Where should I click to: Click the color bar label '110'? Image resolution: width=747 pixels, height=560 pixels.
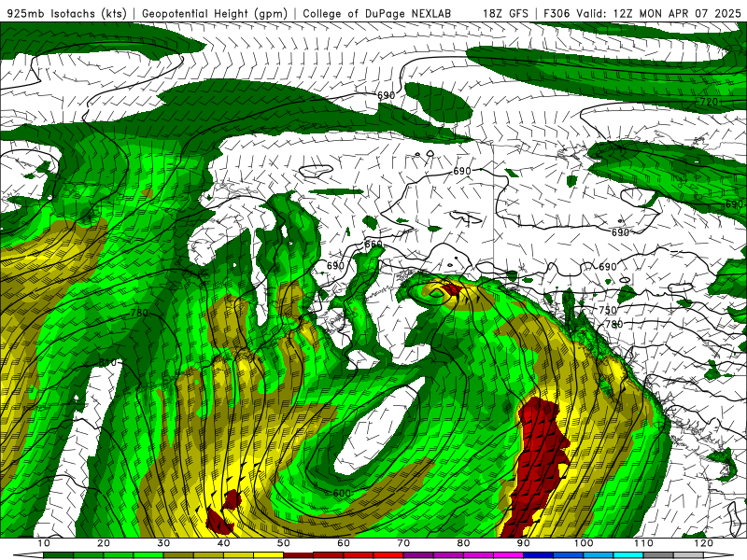(x=643, y=543)
